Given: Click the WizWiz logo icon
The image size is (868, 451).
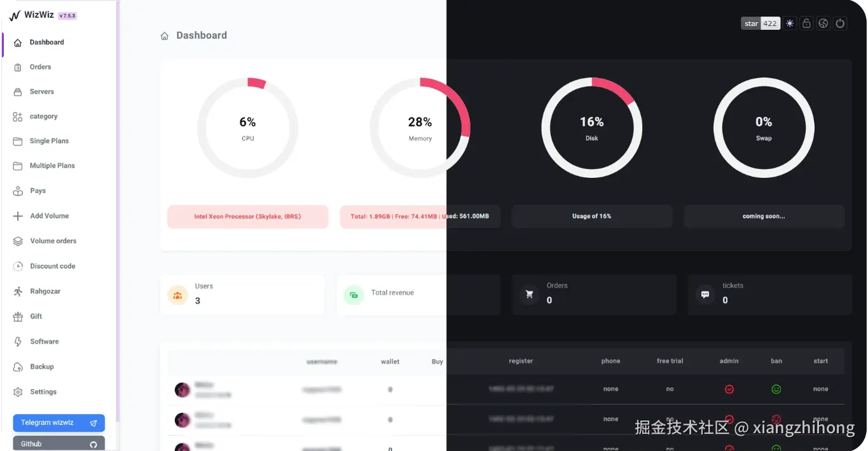Looking at the screenshot, I should pyautogui.click(x=15, y=16).
